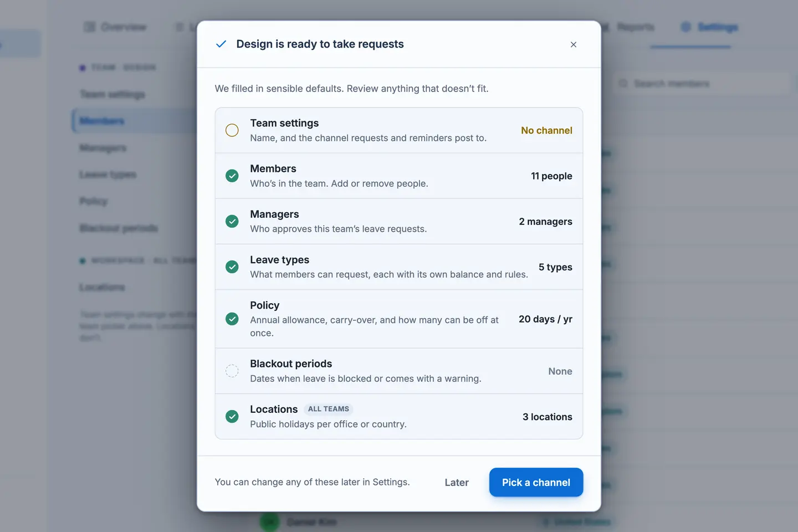Click the No channel status label

pyautogui.click(x=546, y=130)
